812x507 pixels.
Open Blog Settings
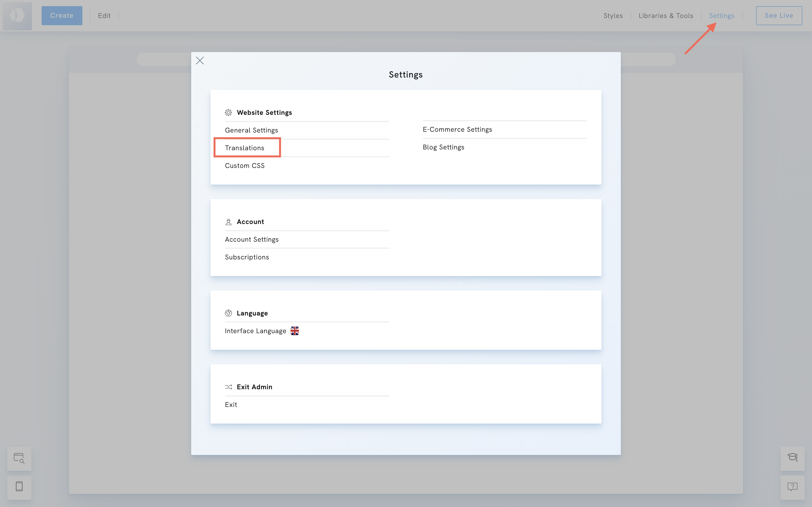[x=443, y=147]
